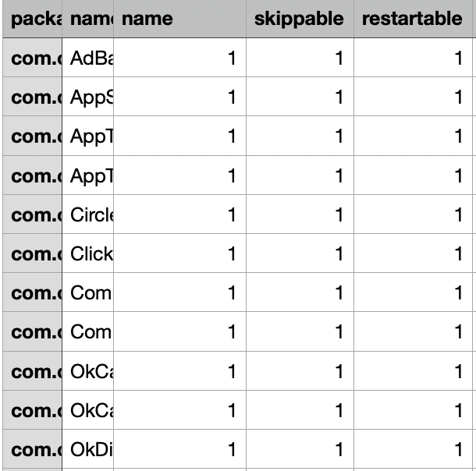Viewport: 476px width, 471px height.
Task: Select package cell in AdBa row
Action: point(32,58)
